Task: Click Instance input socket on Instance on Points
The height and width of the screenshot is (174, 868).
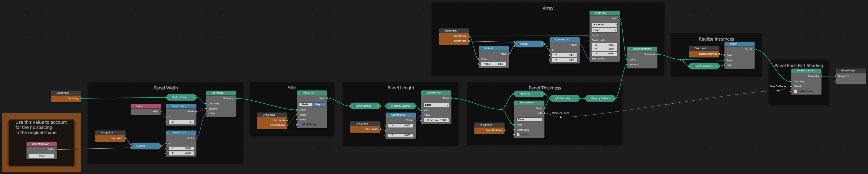Action: pyautogui.click(x=627, y=64)
